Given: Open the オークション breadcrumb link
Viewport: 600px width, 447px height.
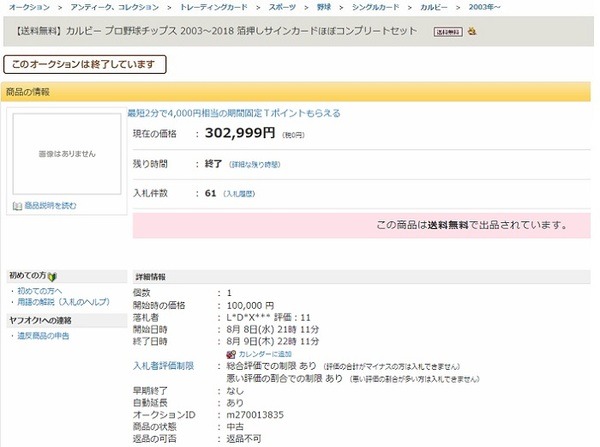Looking at the screenshot, I should [29, 7].
